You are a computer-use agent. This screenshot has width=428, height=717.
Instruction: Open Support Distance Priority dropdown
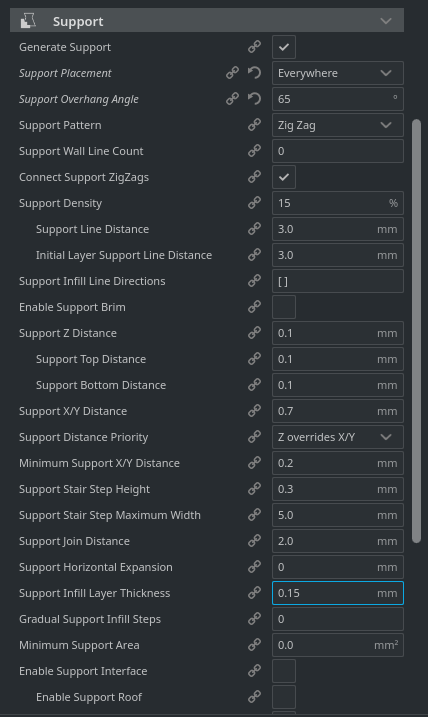pos(338,437)
